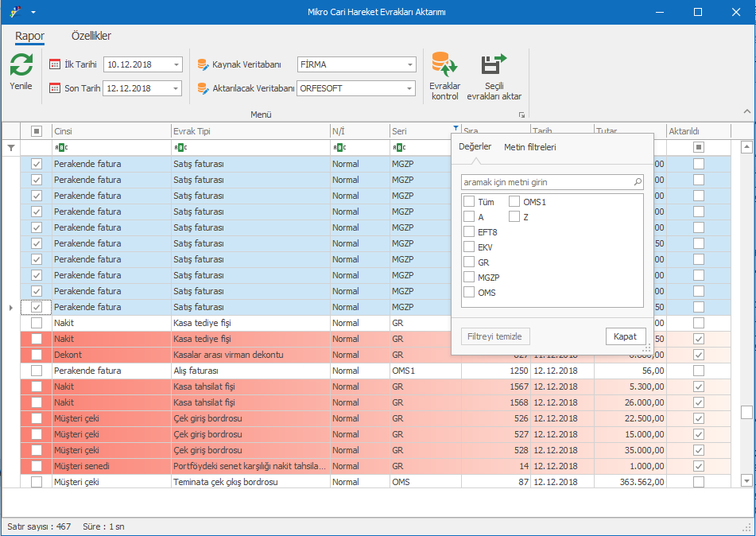Click the Son Tarih calendar icon

pyautogui.click(x=55, y=88)
